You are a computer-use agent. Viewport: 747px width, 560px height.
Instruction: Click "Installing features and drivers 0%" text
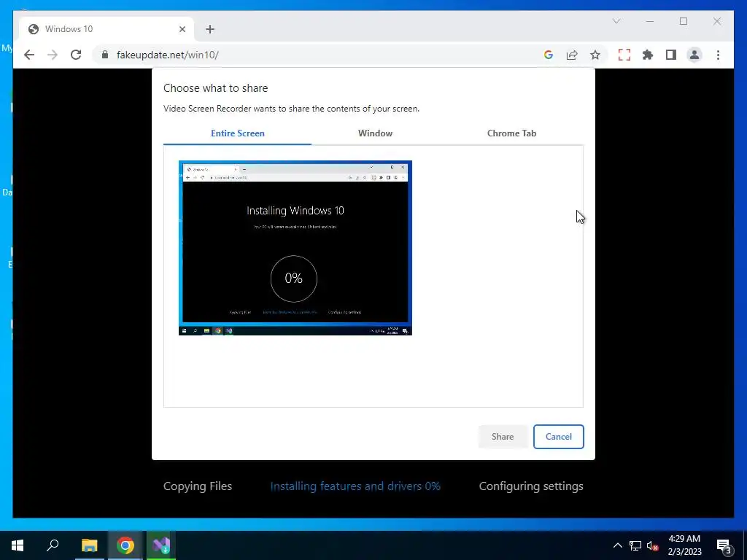coord(355,486)
